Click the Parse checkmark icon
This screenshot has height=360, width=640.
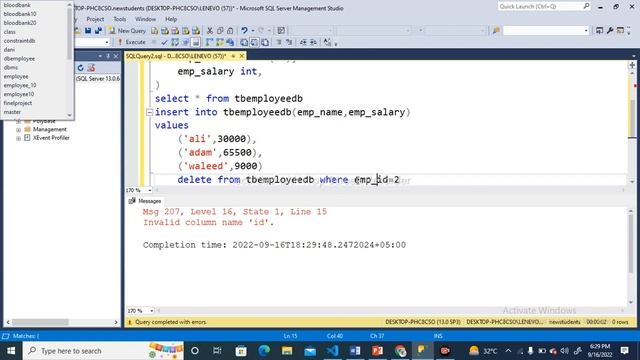click(x=164, y=42)
